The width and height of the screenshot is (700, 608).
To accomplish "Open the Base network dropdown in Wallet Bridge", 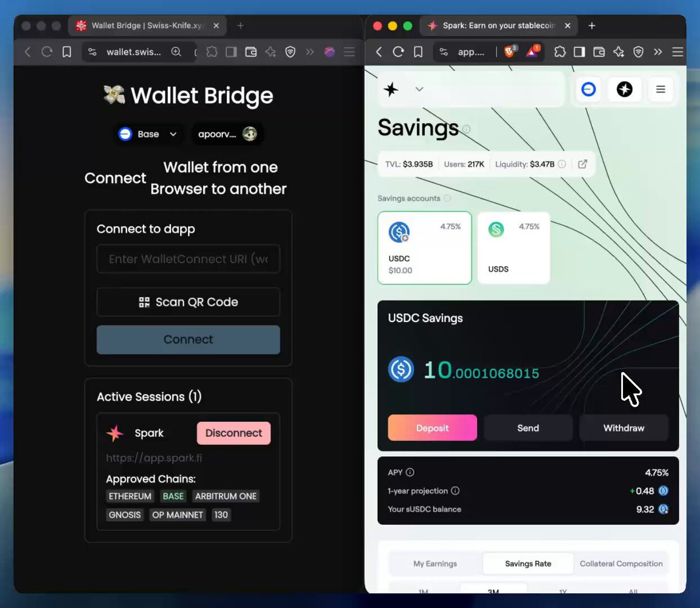I will point(148,134).
